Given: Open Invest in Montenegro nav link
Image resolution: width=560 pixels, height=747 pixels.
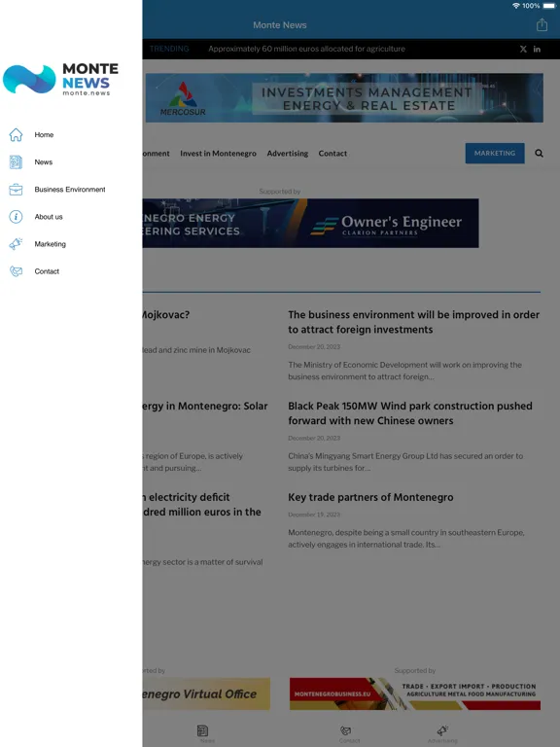Looking at the screenshot, I should 218,154.
